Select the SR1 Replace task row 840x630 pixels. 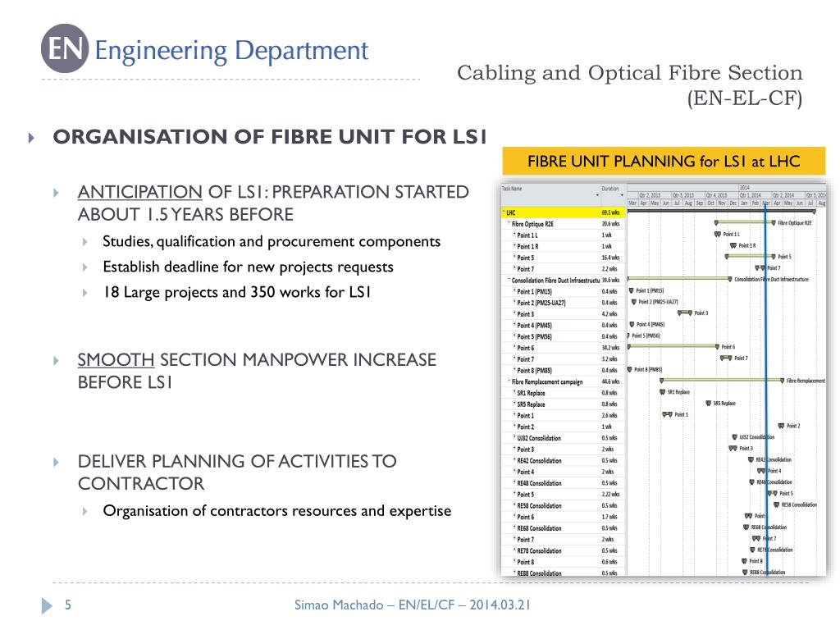click(x=563, y=393)
